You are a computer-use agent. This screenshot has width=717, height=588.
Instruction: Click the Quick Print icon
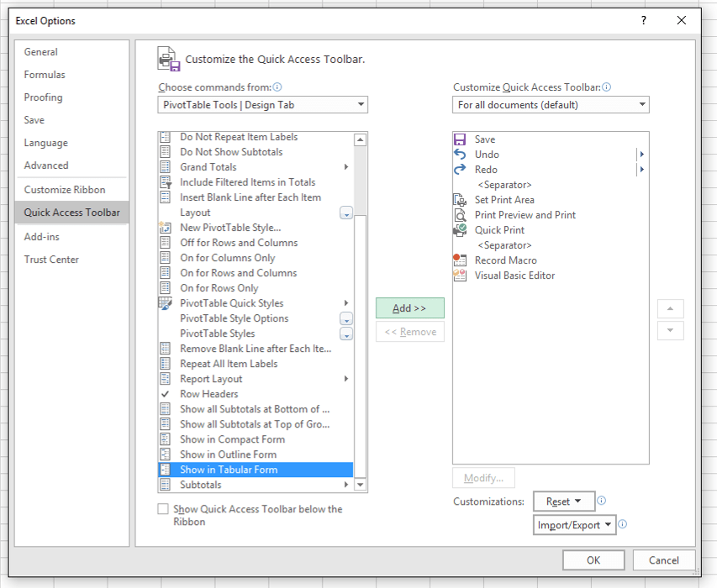tap(459, 229)
